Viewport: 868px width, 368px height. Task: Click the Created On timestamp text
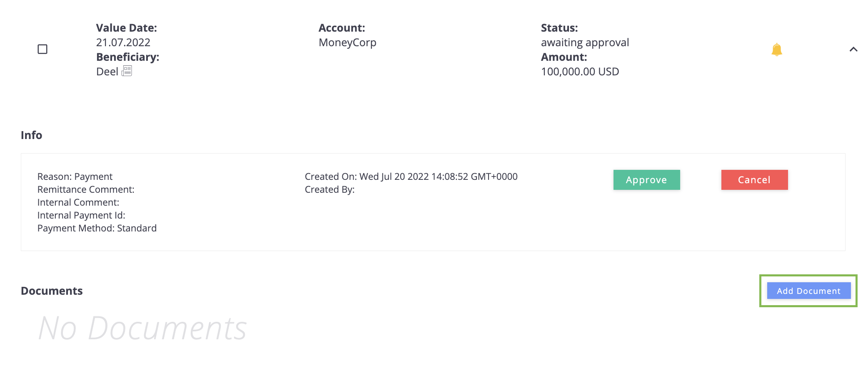[x=411, y=177]
